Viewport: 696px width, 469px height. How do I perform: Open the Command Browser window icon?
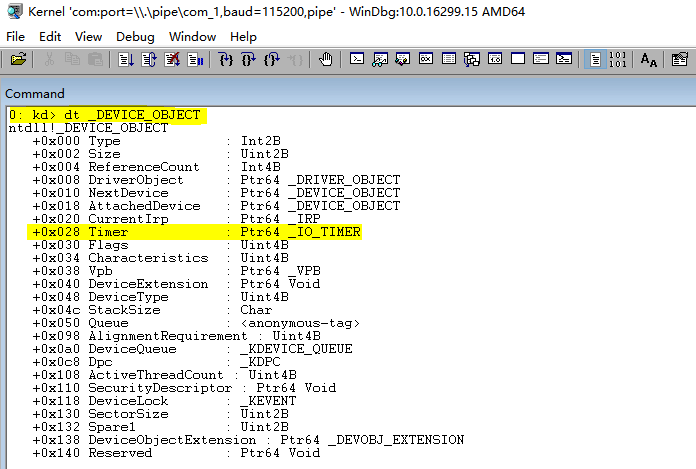click(x=564, y=59)
